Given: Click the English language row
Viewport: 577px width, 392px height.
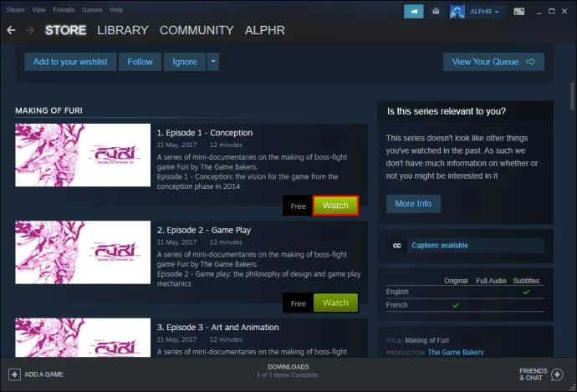Looking at the screenshot, I should pos(465,292).
